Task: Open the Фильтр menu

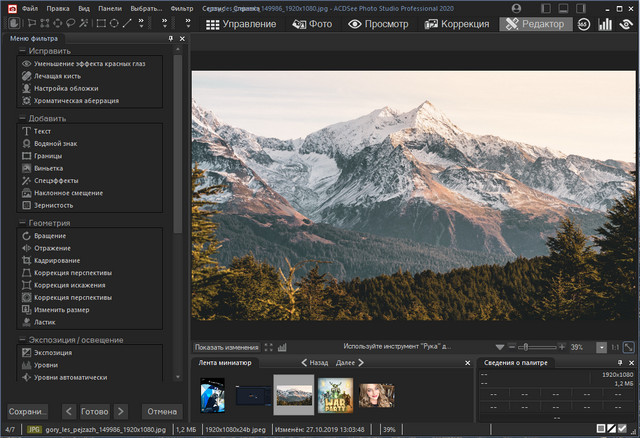Action: click(182, 8)
